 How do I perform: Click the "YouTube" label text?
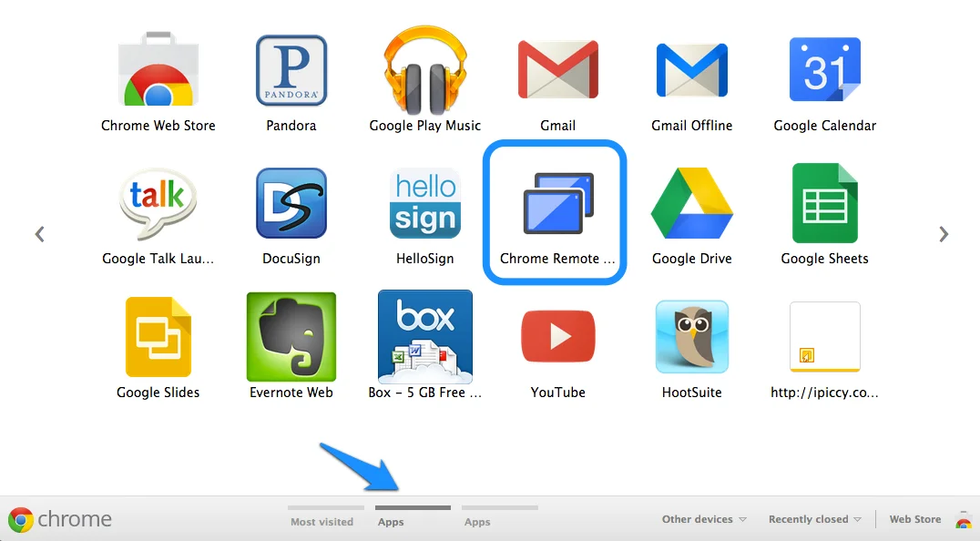click(558, 393)
